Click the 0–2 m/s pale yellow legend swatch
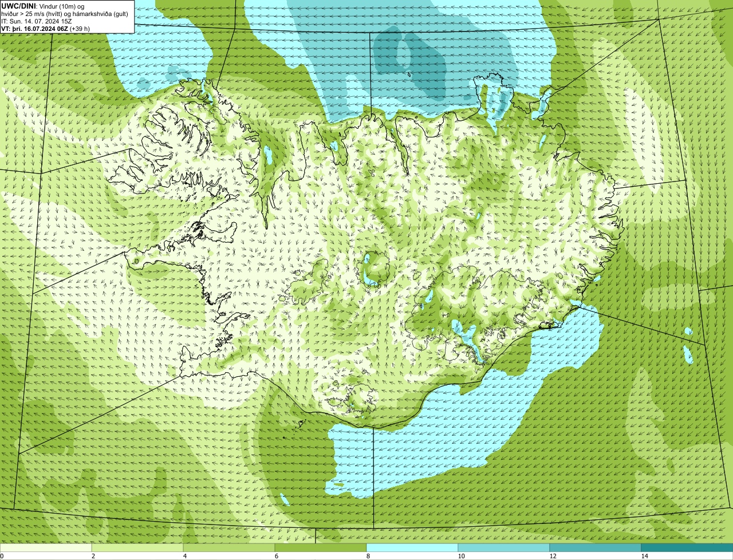733x560 pixels. 46,547
